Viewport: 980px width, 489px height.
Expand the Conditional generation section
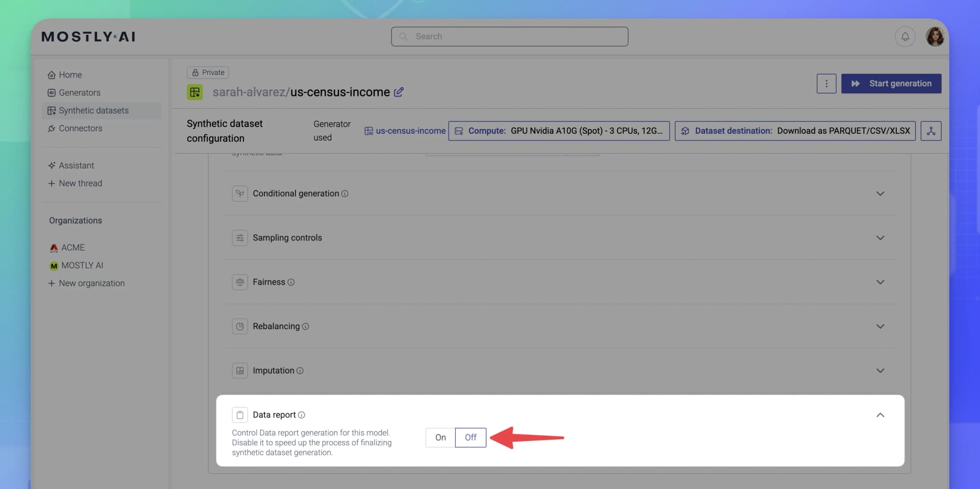(880, 193)
